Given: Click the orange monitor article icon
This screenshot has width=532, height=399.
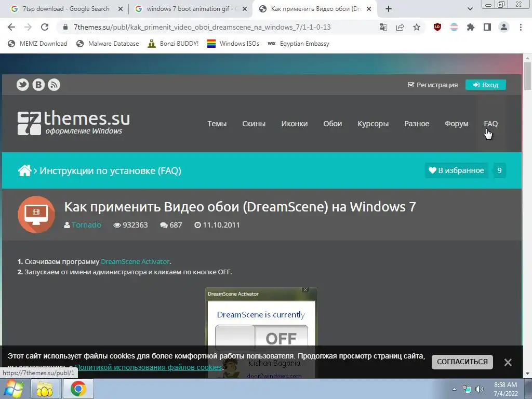Looking at the screenshot, I should pyautogui.click(x=36, y=215).
